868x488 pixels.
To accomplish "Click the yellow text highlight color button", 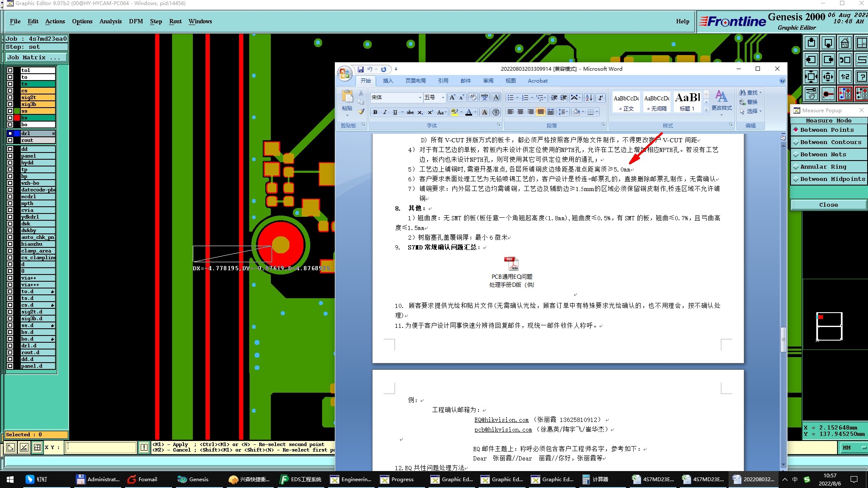I will click(454, 112).
